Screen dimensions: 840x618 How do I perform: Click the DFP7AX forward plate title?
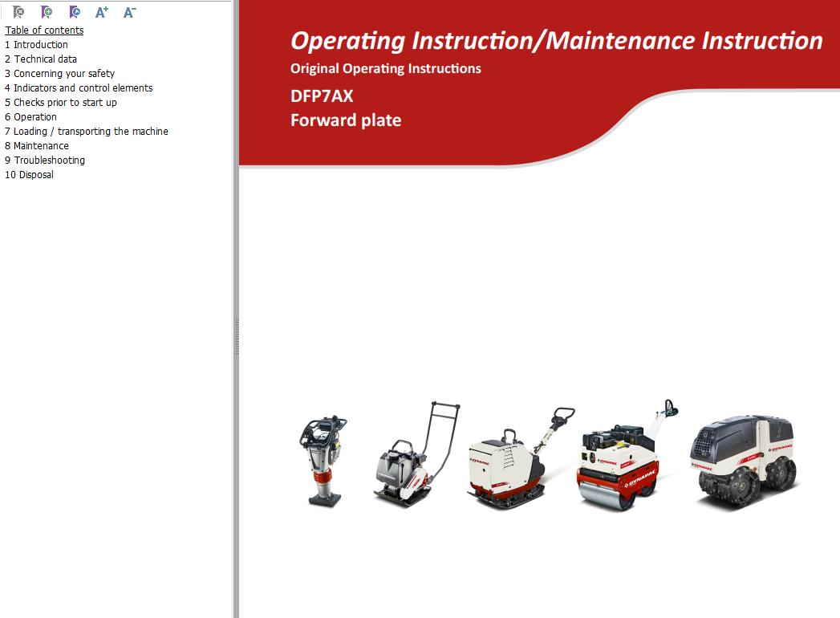[x=346, y=108]
